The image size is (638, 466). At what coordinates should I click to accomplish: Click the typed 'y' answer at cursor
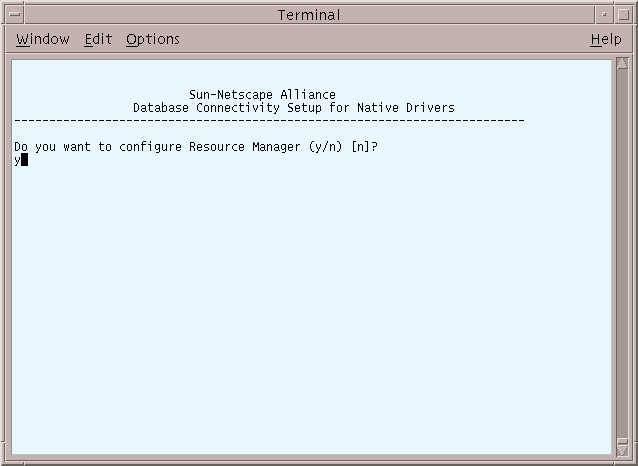point(17,160)
